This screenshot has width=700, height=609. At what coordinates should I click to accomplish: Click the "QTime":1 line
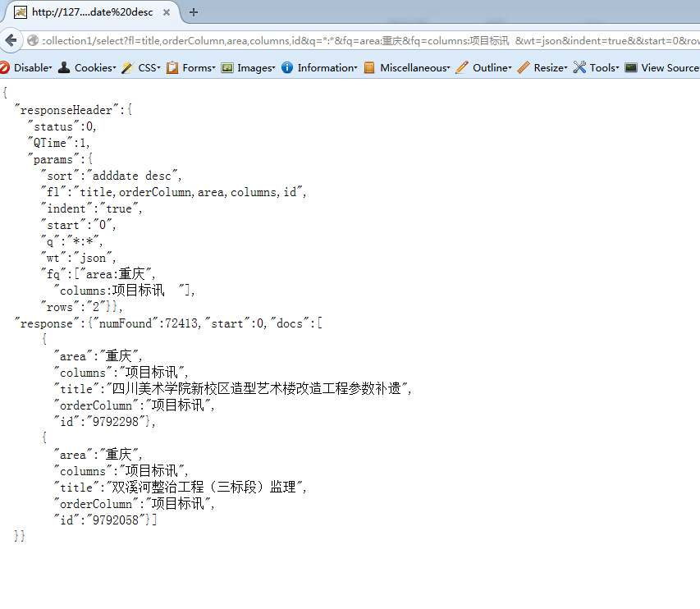pyautogui.click(x=58, y=143)
